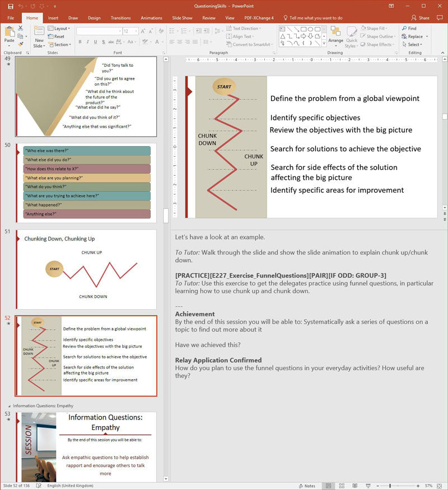Start Slide Show from status bar icon

[x=368, y=486]
